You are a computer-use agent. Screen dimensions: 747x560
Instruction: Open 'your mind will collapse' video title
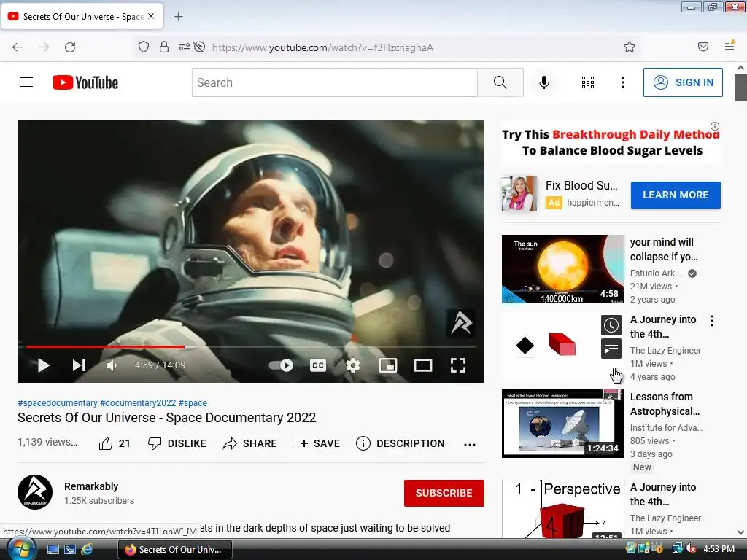pyautogui.click(x=664, y=249)
